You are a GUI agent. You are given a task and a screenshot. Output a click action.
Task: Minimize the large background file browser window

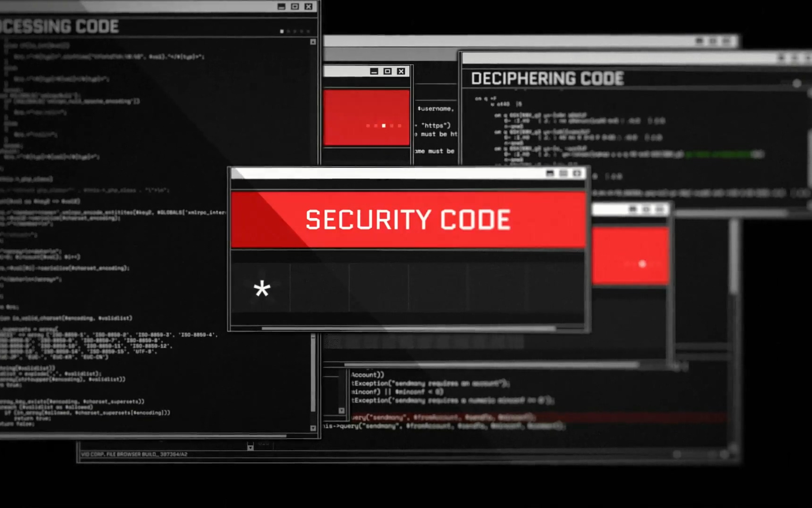pos(699,41)
